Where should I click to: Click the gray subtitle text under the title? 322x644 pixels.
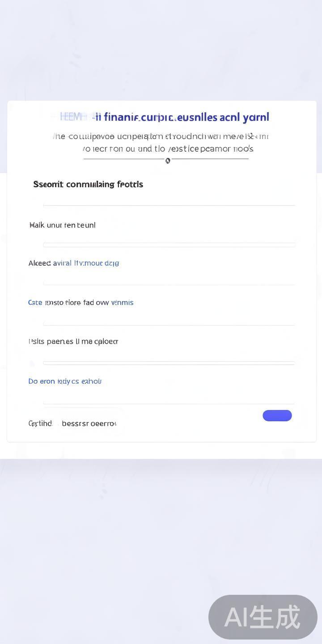click(161, 142)
